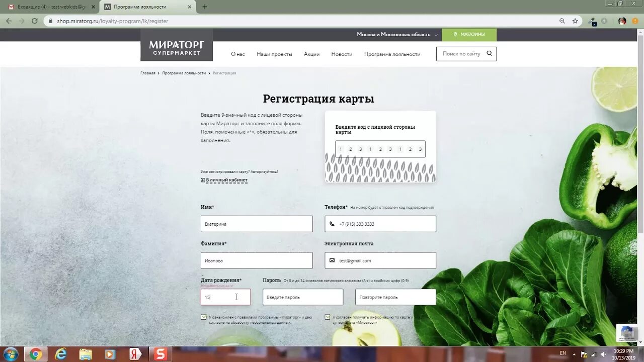Open the Наши проекты menu item
This screenshot has height=362, width=644.
pos(274,54)
